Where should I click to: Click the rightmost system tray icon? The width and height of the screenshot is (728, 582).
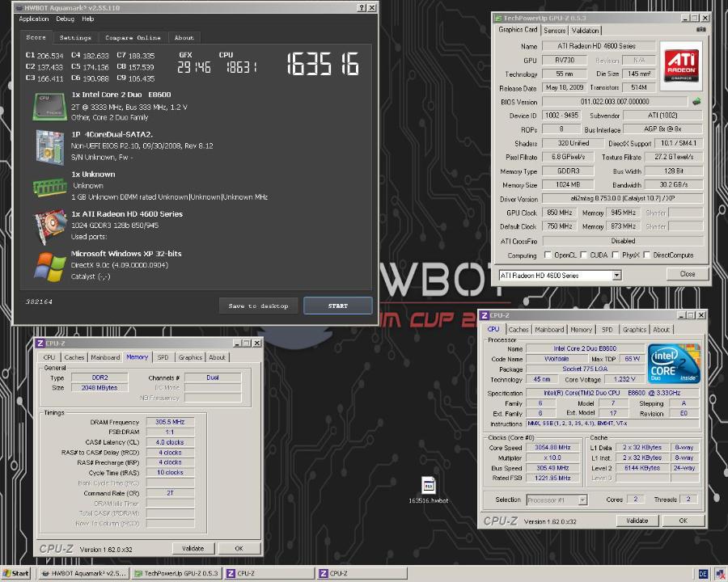(721, 574)
